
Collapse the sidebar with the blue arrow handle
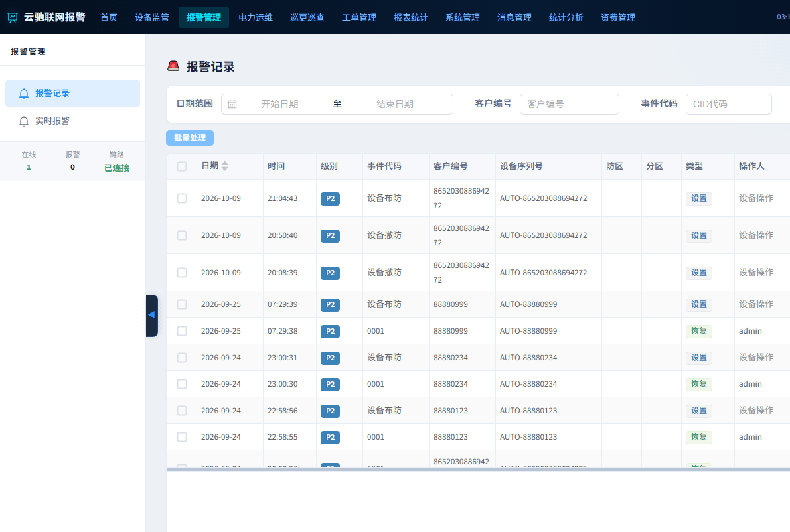tap(151, 315)
